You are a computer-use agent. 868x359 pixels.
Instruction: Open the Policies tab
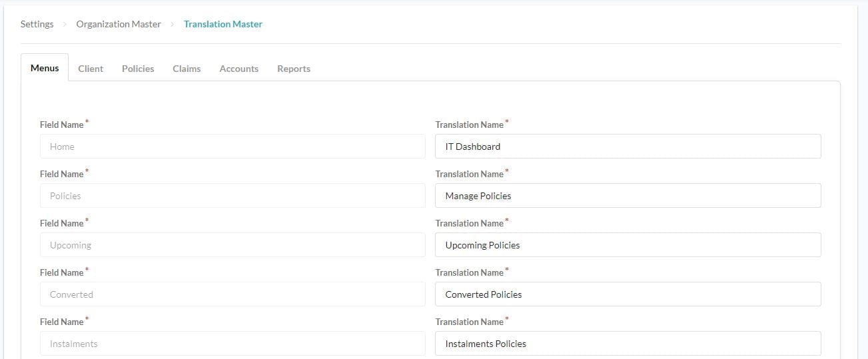pyautogui.click(x=138, y=69)
